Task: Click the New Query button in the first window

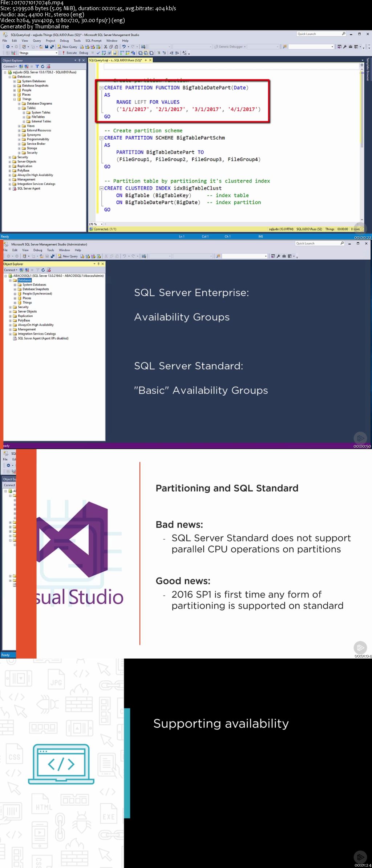Action: (x=68, y=47)
